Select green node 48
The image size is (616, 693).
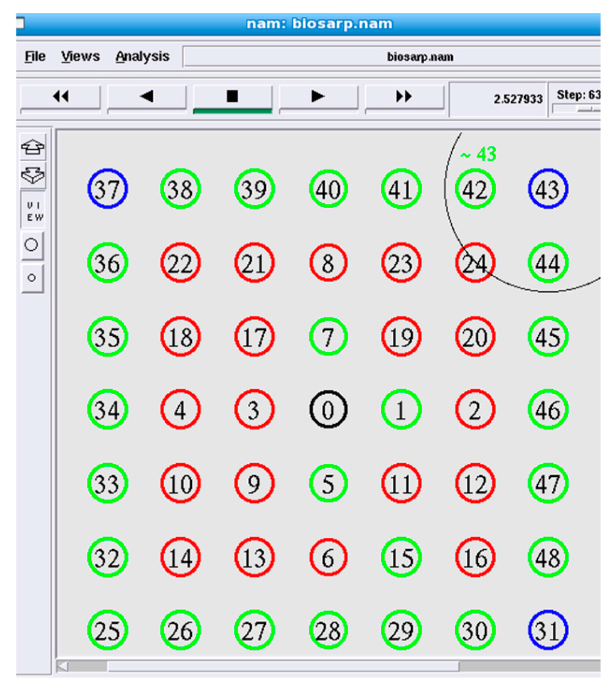(x=548, y=557)
